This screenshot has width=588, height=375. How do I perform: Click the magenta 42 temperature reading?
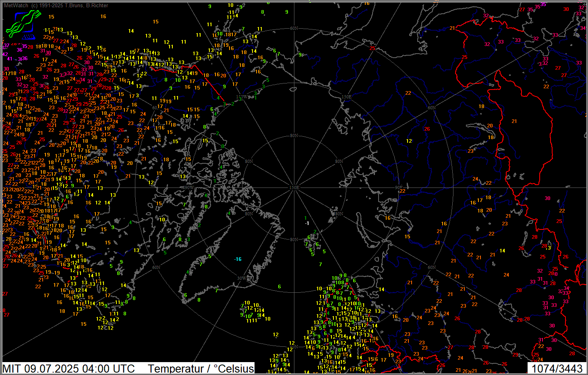click(5, 54)
